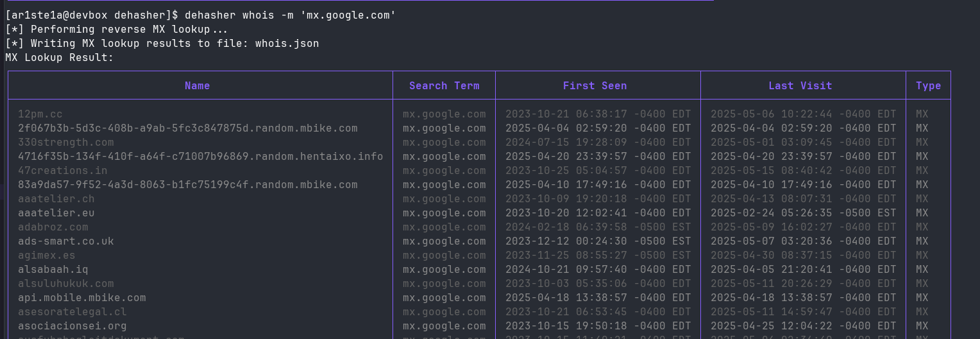
Task: Click first seen 2025-04-18 13:38:57 timestamp
Action: 598,298
